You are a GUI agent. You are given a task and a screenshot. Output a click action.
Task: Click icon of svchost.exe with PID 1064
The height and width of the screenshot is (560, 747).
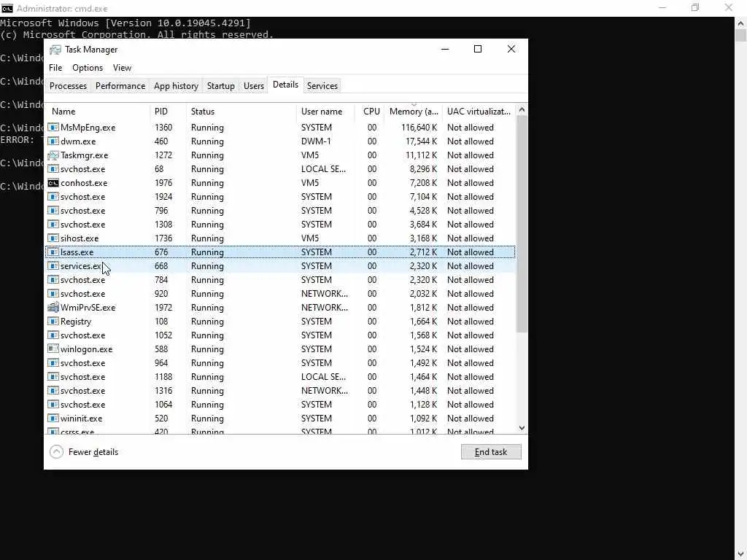click(53, 404)
